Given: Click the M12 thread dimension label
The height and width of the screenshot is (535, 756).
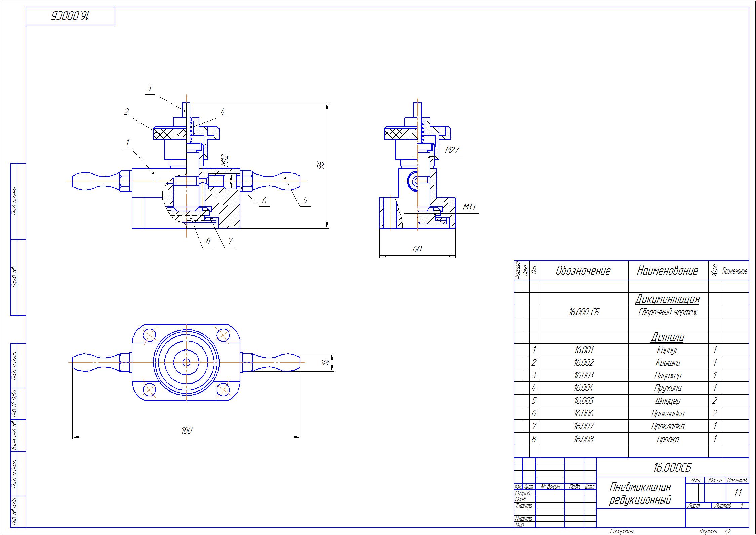Looking at the screenshot, I should [x=225, y=160].
